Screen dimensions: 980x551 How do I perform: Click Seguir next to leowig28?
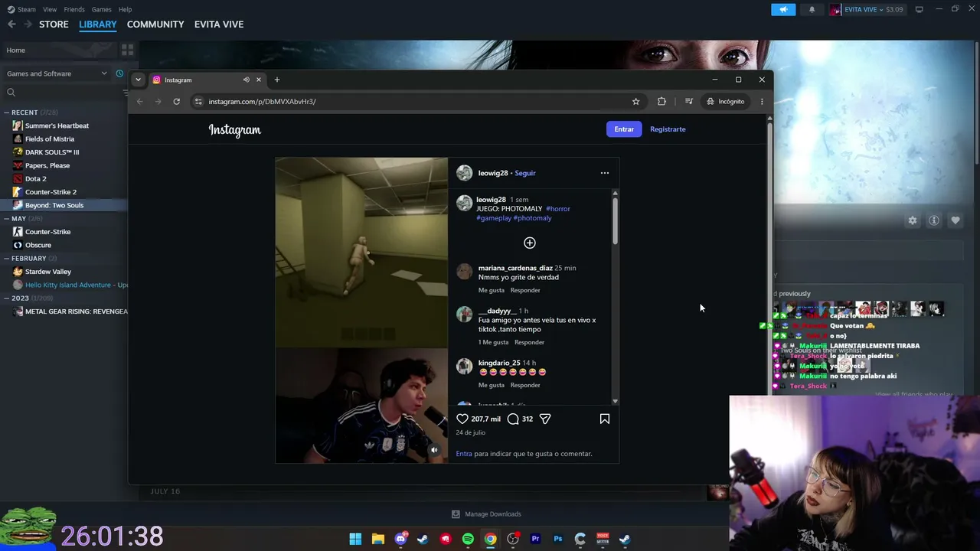point(525,173)
